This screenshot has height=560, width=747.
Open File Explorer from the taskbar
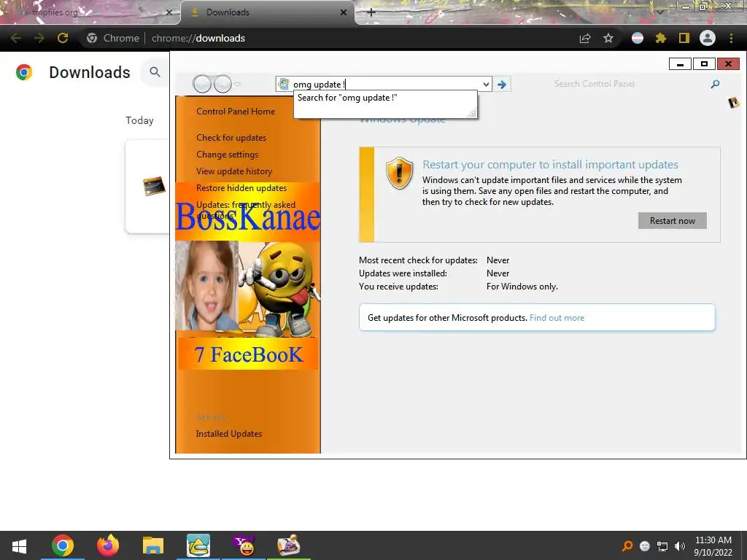pyautogui.click(x=153, y=545)
